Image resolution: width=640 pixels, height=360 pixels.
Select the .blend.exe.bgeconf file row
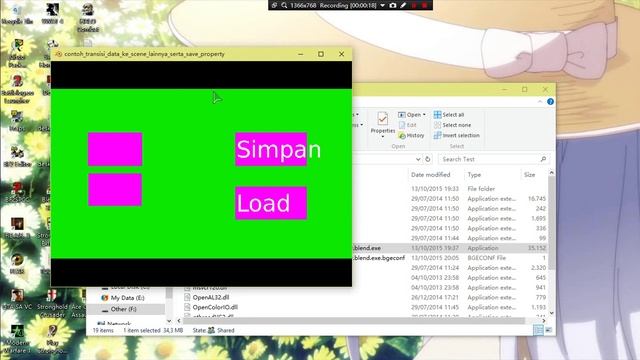(x=449, y=258)
